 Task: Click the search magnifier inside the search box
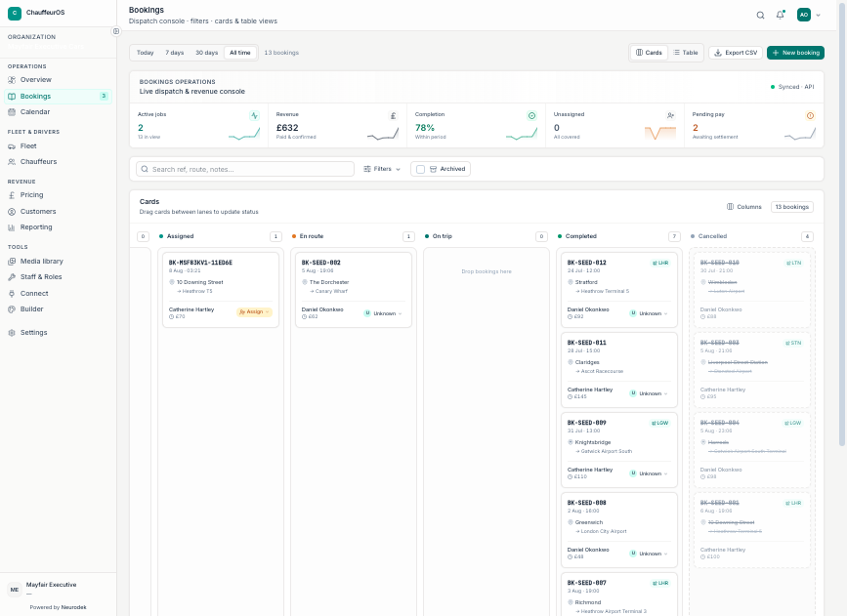(x=145, y=169)
